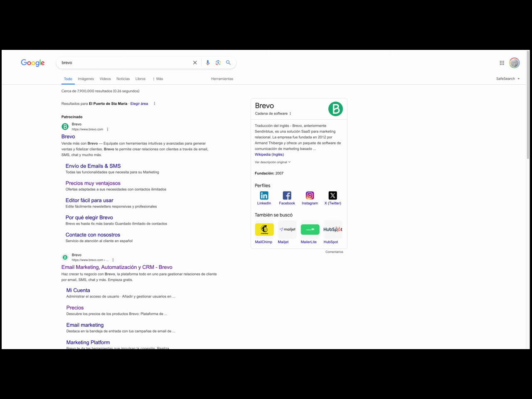
Task: Open the three-dot menu beside the sponsored brevo.com URL
Action: tap(108, 129)
